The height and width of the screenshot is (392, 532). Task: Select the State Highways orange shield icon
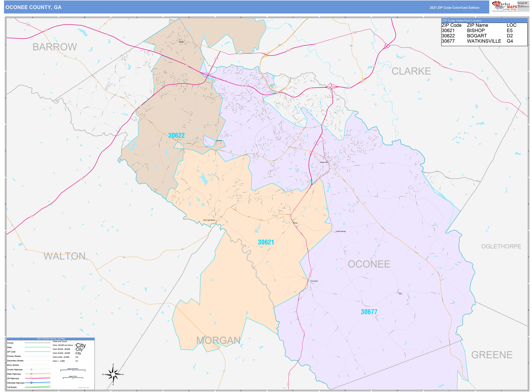(31, 374)
